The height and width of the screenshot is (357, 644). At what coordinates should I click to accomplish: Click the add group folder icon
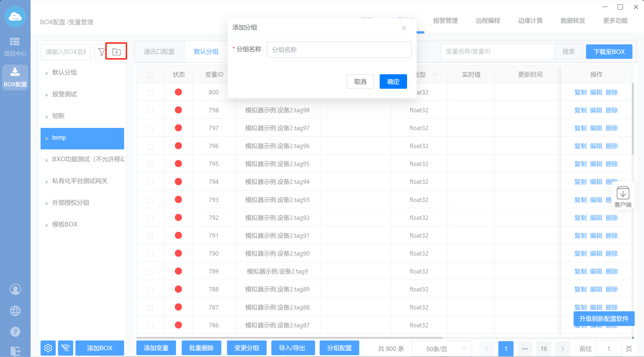coord(116,52)
